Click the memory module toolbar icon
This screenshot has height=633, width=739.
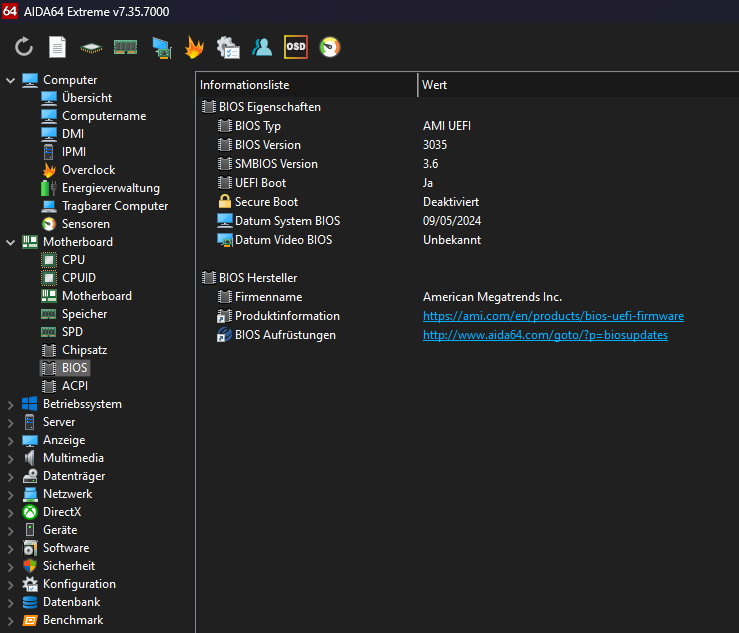[125, 47]
